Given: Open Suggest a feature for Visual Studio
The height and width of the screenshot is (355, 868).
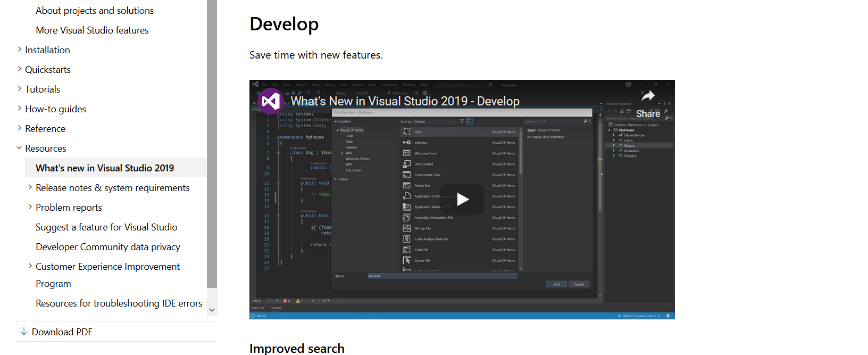Looking at the screenshot, I should point(106,227).
